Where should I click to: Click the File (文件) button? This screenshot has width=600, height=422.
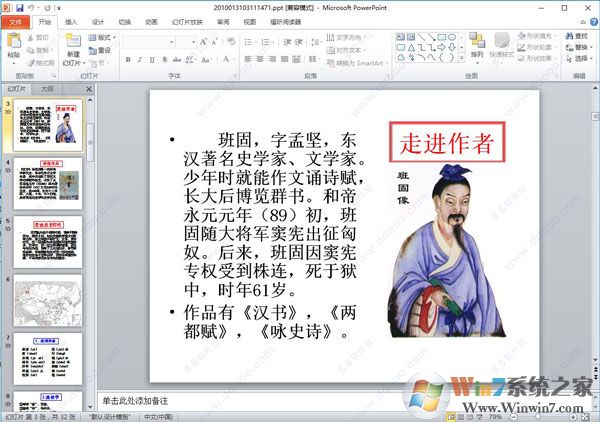[15, 20]
